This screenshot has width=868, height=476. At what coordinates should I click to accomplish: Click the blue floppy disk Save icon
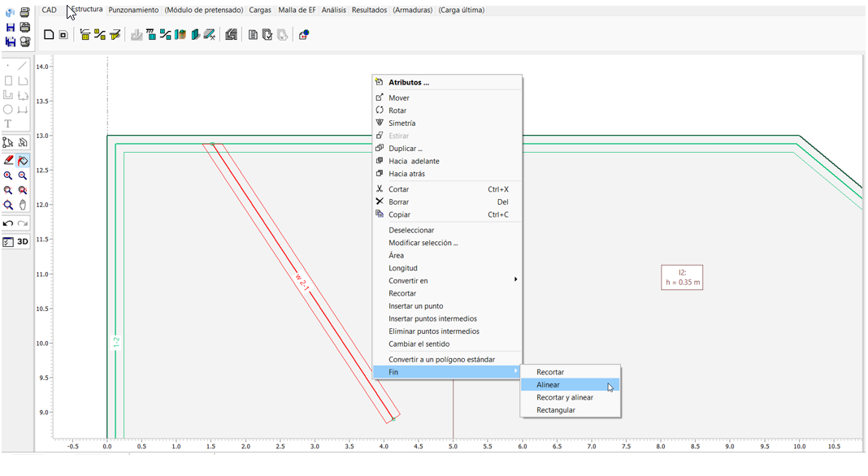point(10,27)
